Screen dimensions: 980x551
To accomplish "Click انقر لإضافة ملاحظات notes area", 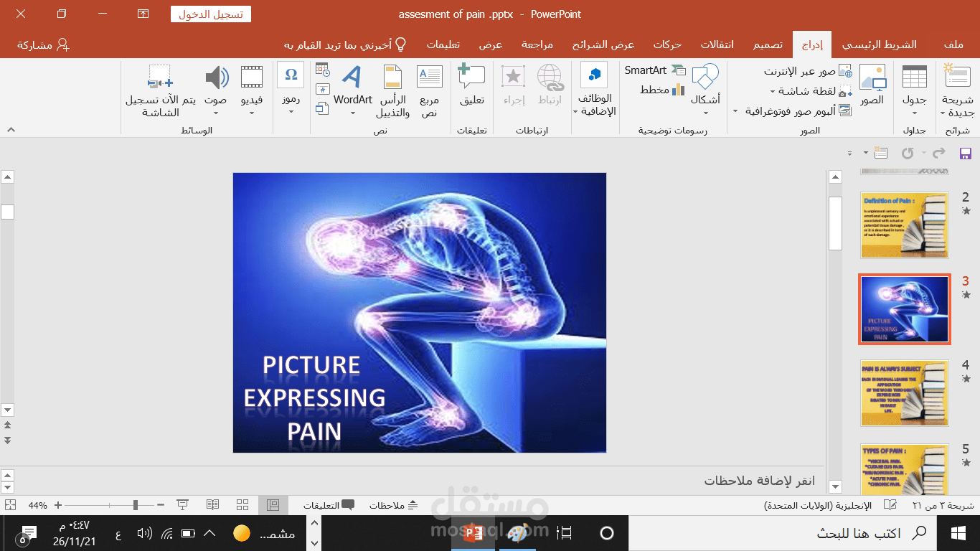I will coord(760,481).
